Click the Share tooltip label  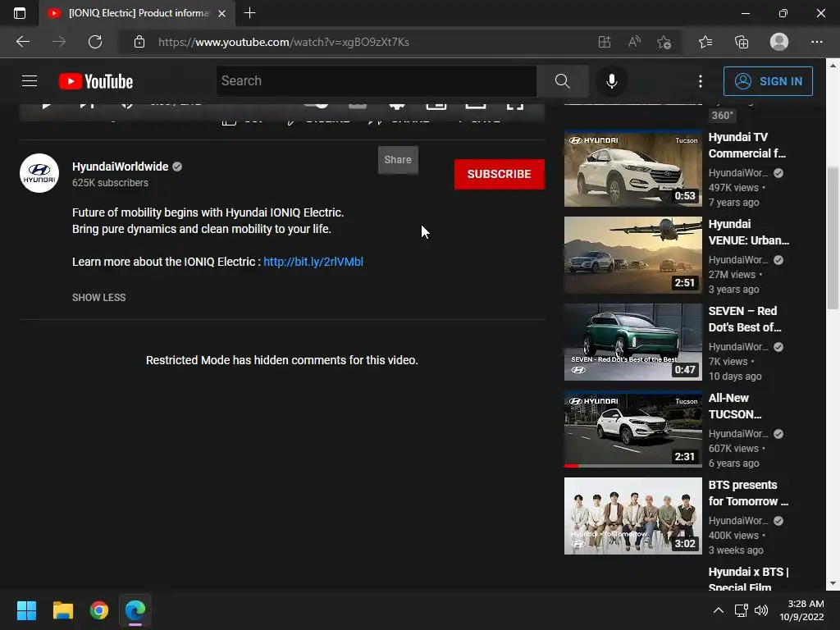[398, 160]
